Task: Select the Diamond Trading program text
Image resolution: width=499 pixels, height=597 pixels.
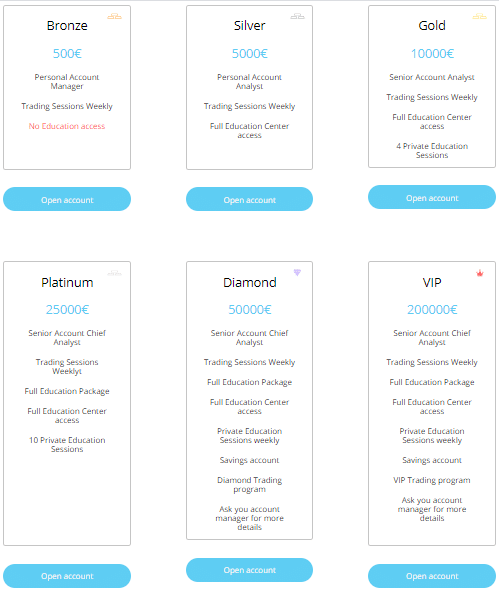Action: point(249,484)
